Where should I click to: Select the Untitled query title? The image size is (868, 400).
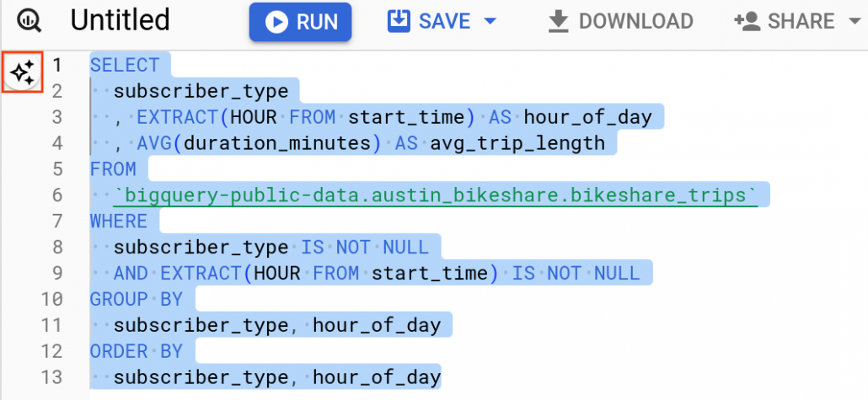pos(120,20)
